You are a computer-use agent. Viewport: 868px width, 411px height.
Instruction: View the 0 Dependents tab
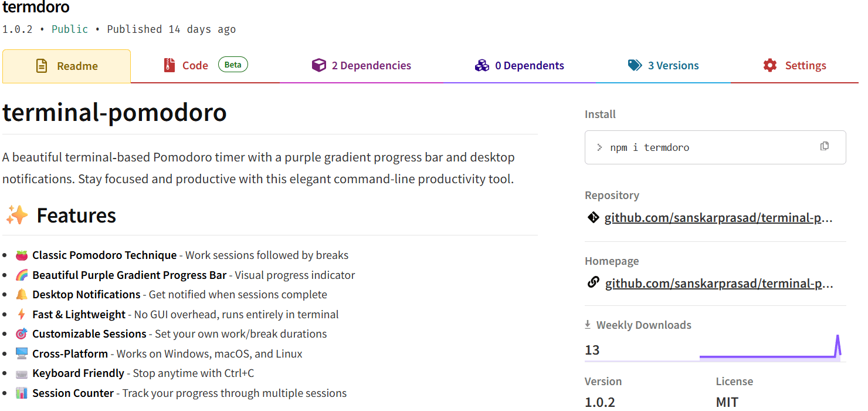click(529, 66)
